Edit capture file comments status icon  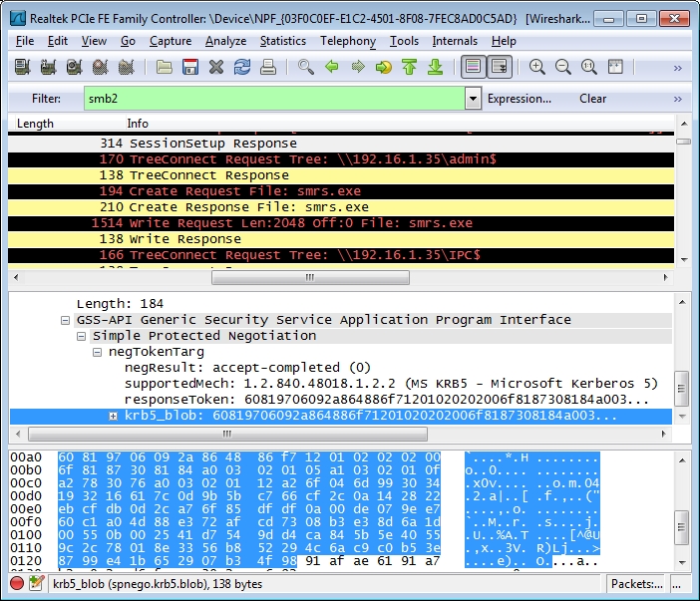tap(37, 583)
